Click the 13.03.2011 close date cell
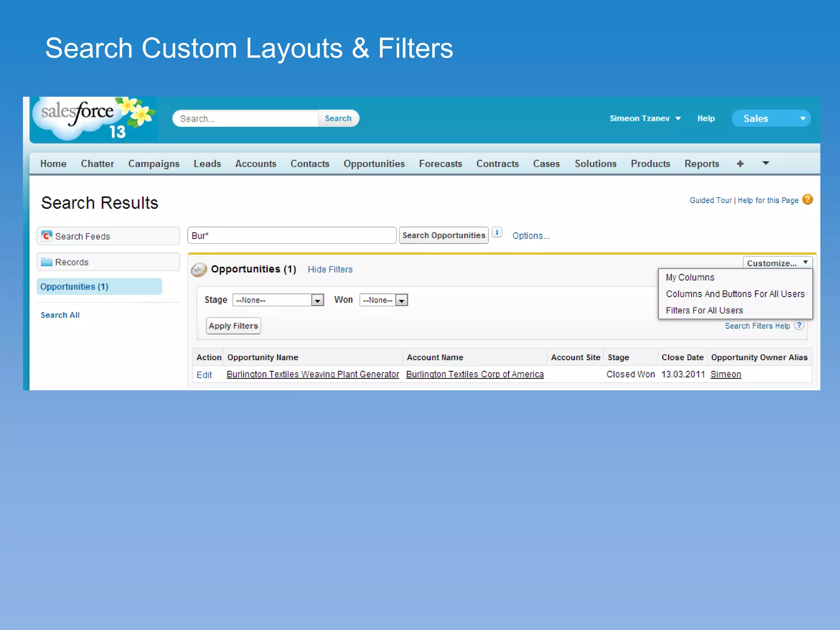 pos(683,374)
